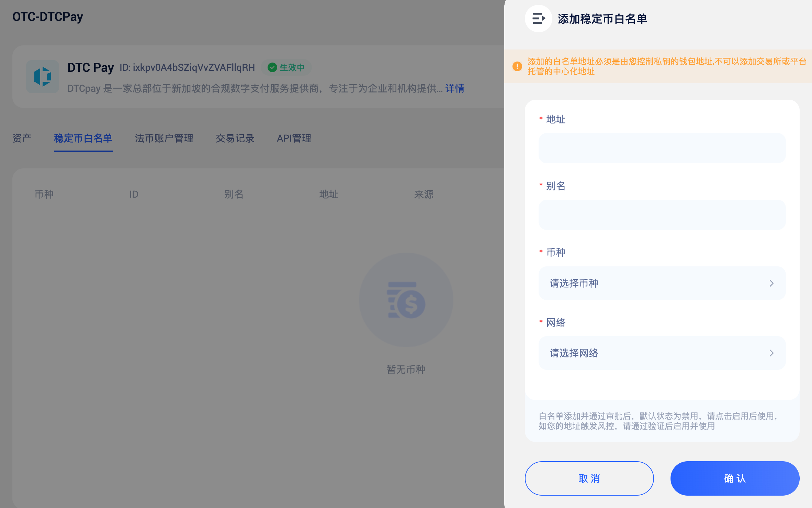The image size is (812, 508).
Task: Click the chevron arrow in the 币种 selector
Action: pyautogui.click(x=771, y=283)
